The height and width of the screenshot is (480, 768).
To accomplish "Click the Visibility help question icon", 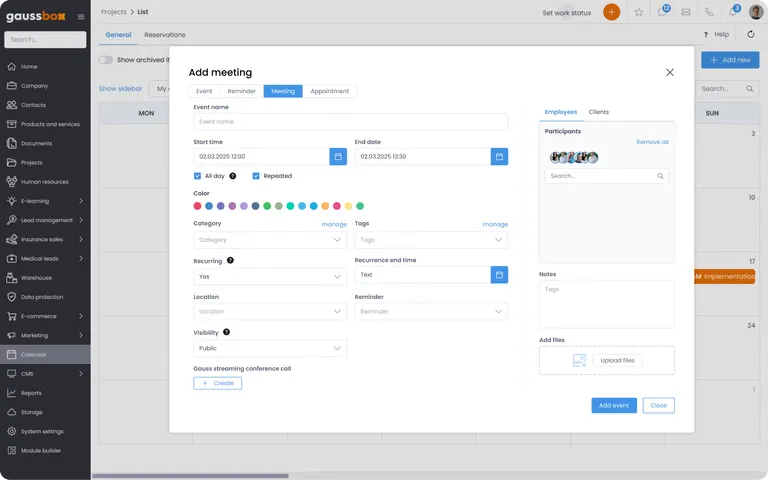I will tap(226, 332).
